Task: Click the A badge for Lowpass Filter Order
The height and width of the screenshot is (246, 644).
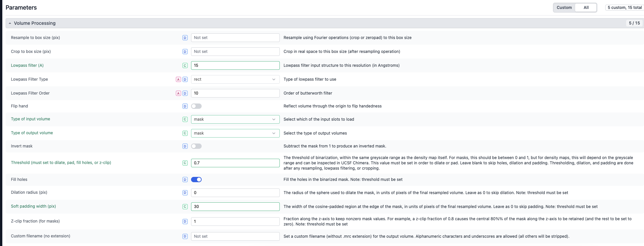Action: click(178, 93)
